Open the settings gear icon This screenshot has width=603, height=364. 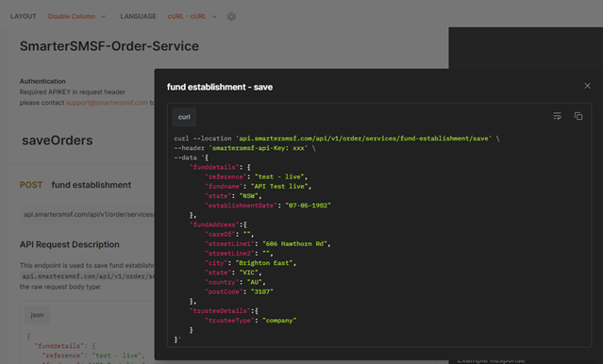click(231, 17)
